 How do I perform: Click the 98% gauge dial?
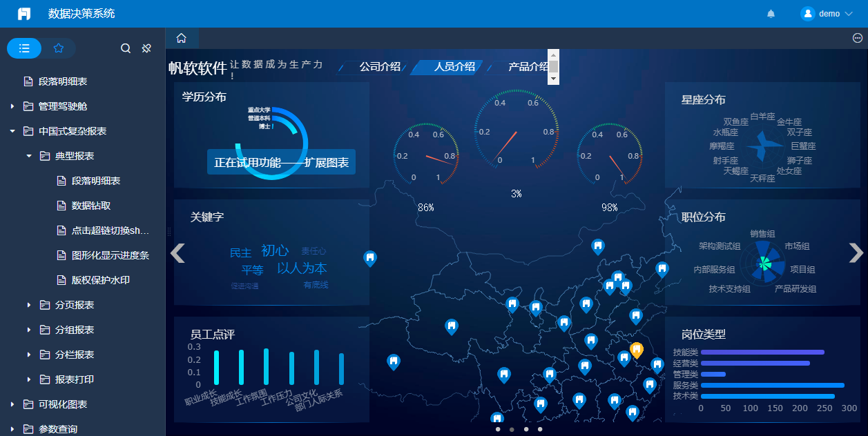610,156
